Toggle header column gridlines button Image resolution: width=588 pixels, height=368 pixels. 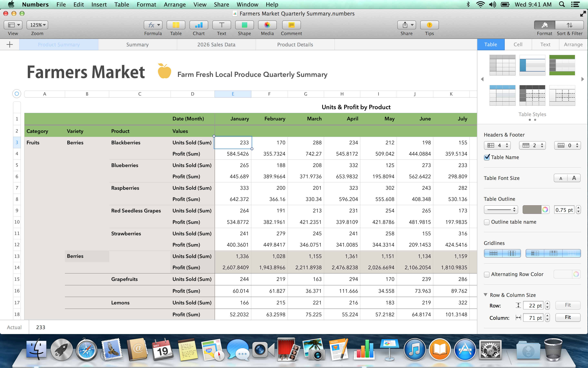click(535, 253)
